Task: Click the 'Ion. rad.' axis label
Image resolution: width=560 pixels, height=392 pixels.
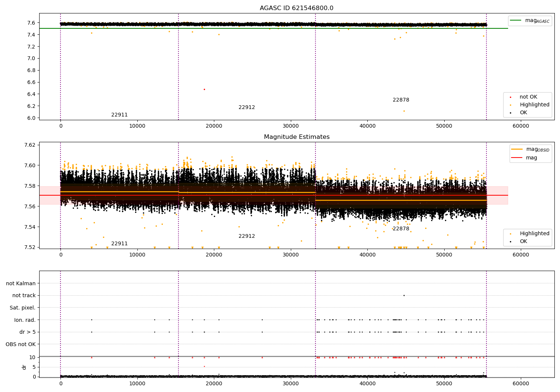Action: tap(25, 320)
